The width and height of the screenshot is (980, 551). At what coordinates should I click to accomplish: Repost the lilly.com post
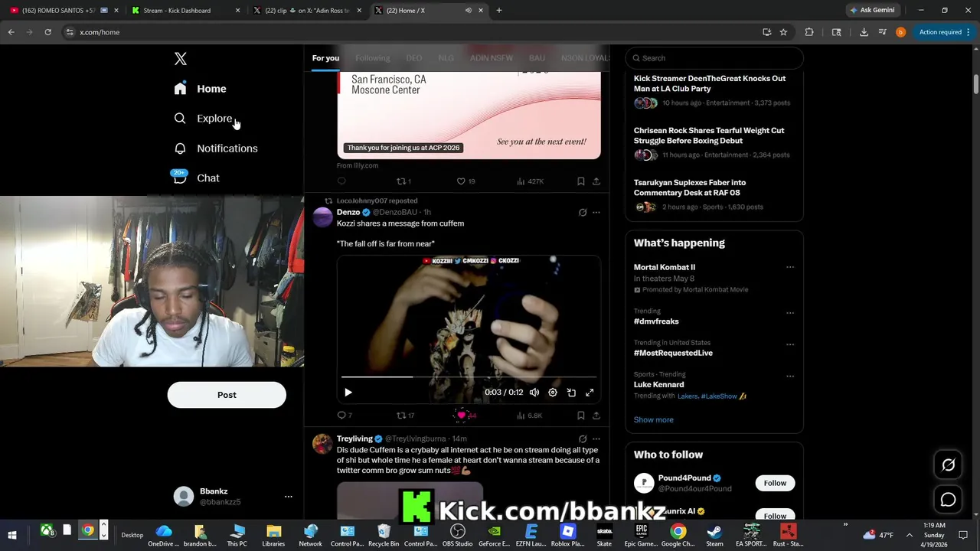pos(403,181)
